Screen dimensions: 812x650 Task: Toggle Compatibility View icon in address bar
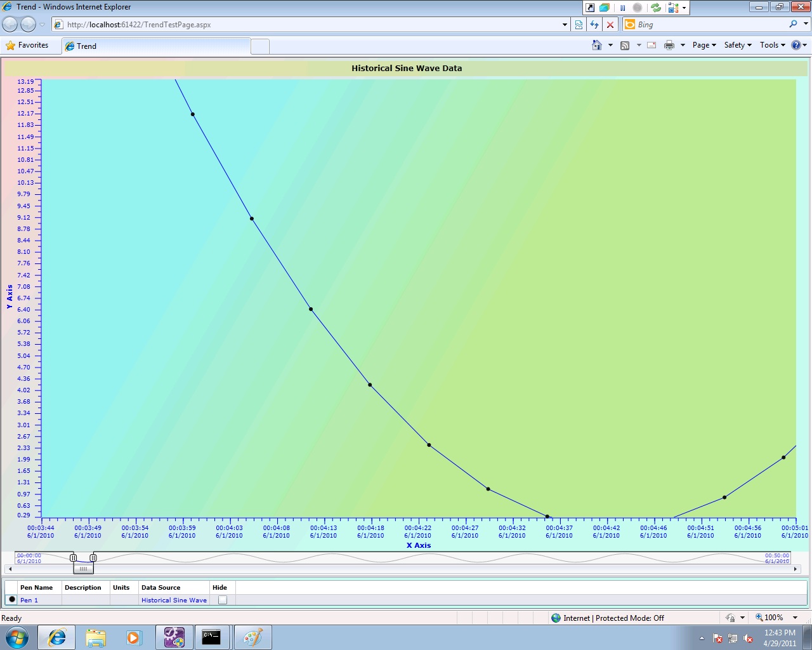579,25
